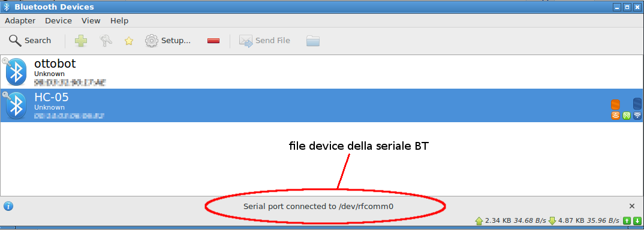Open the Help menu
This screenshot has width=644, height=230.
click(119, 20)
